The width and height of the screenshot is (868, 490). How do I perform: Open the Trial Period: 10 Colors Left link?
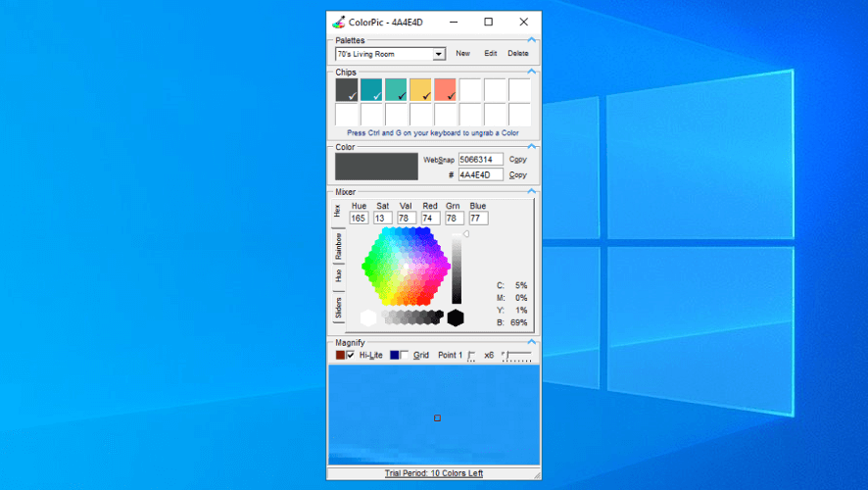coord(433,473)
